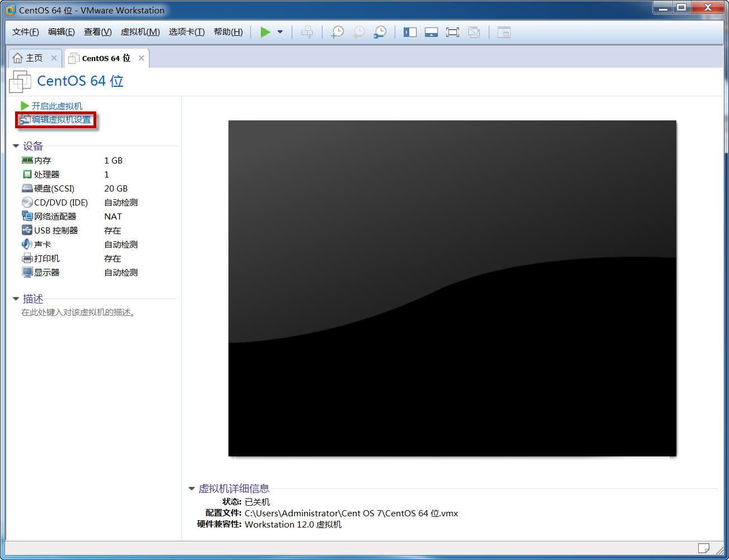
Task: Close the 主页 tab
Action: pos(54,58)
